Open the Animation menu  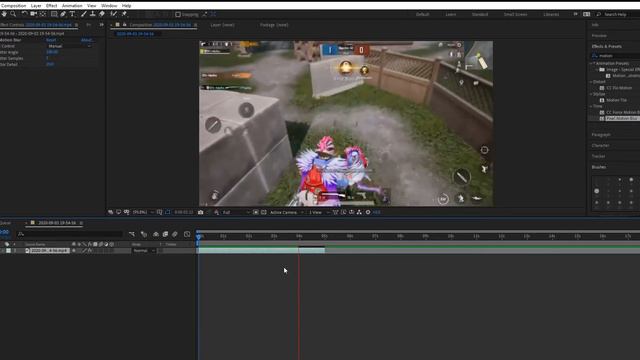[72, 6]
